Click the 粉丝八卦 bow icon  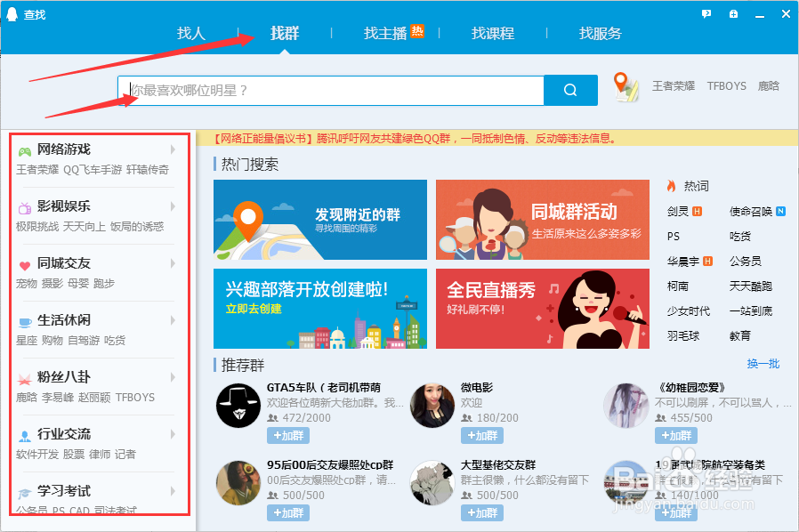(x=24, y=379)
